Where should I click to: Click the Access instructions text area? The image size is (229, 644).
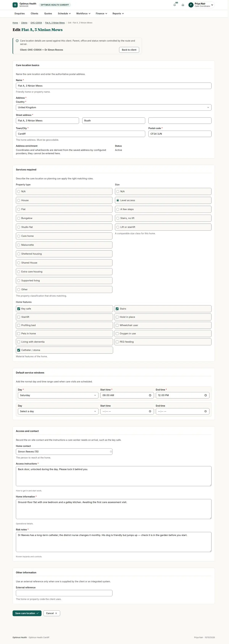114,476
